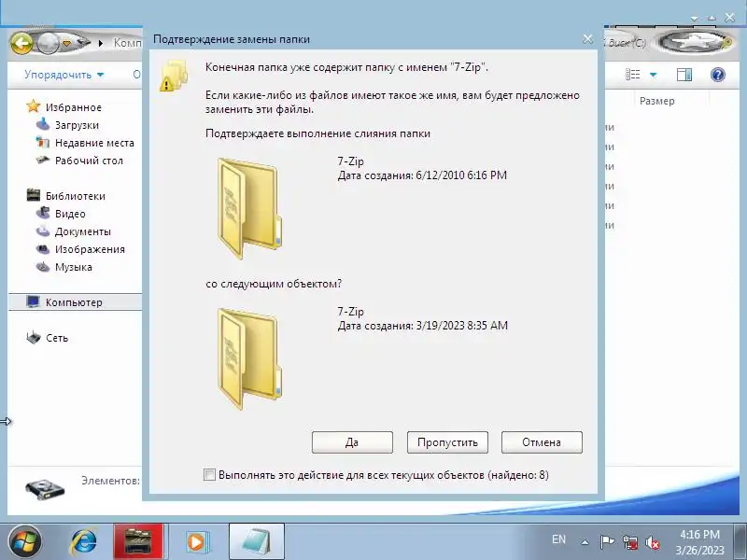Open Загрузки folder in sidebar

(77, 125)
